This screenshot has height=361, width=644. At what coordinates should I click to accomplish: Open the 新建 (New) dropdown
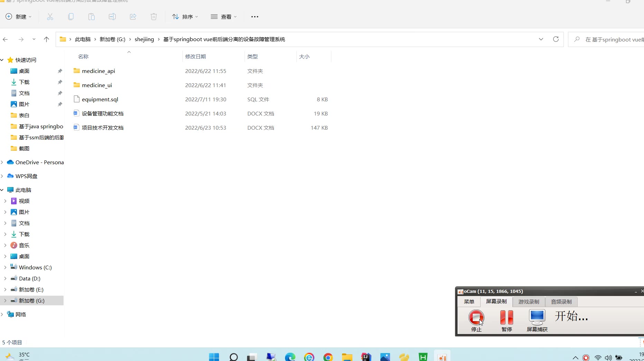[x=19, y=17]
